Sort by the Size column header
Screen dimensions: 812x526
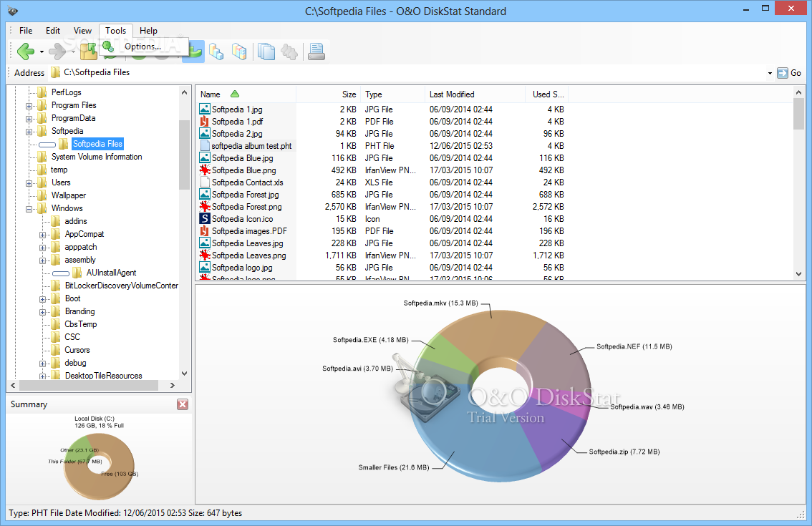point(329,94)
